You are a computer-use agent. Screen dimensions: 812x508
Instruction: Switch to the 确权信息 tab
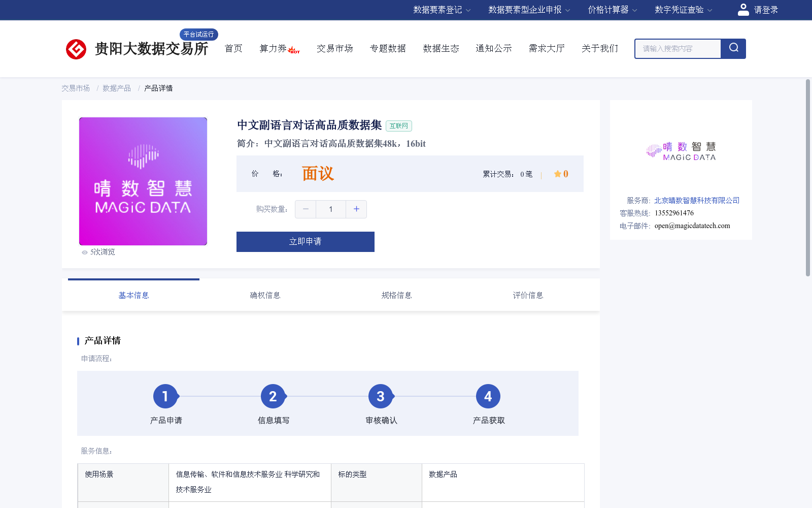click(265, 295)
